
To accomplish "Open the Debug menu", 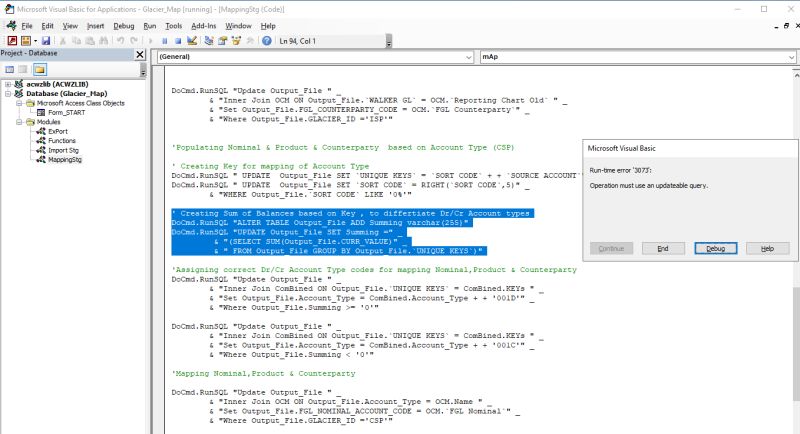I will click(123, 26).
